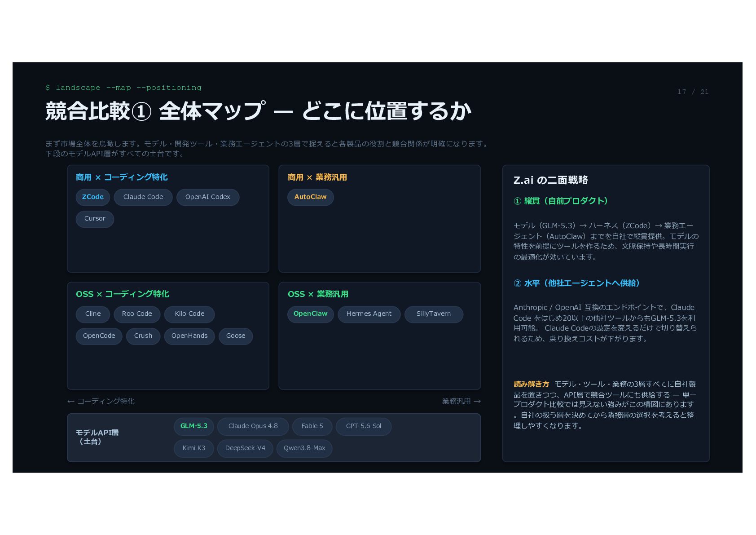Select the Goose chip
756x535 pixels.
[236, 336]
